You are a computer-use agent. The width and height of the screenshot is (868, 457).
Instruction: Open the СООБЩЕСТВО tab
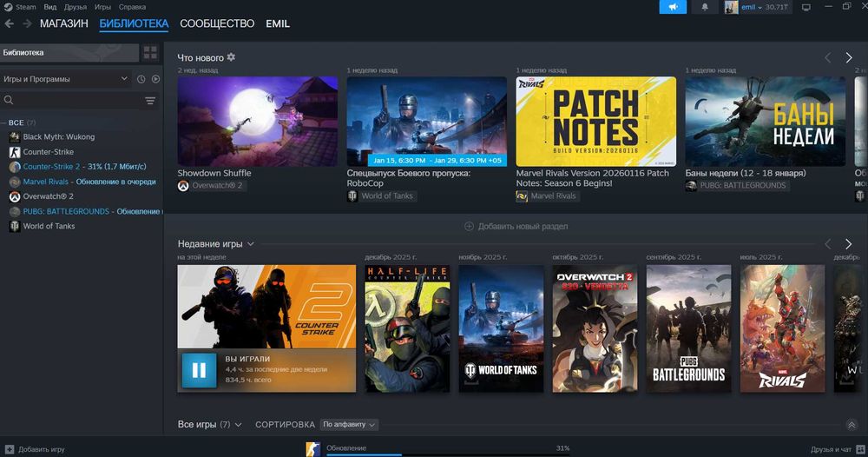pyautogui.click(x=217, y=23)
